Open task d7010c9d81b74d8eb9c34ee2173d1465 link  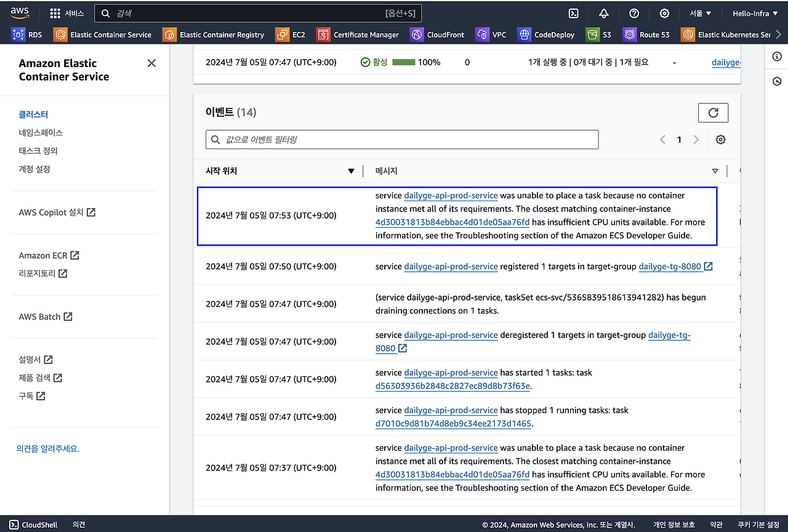coord(453,424)
